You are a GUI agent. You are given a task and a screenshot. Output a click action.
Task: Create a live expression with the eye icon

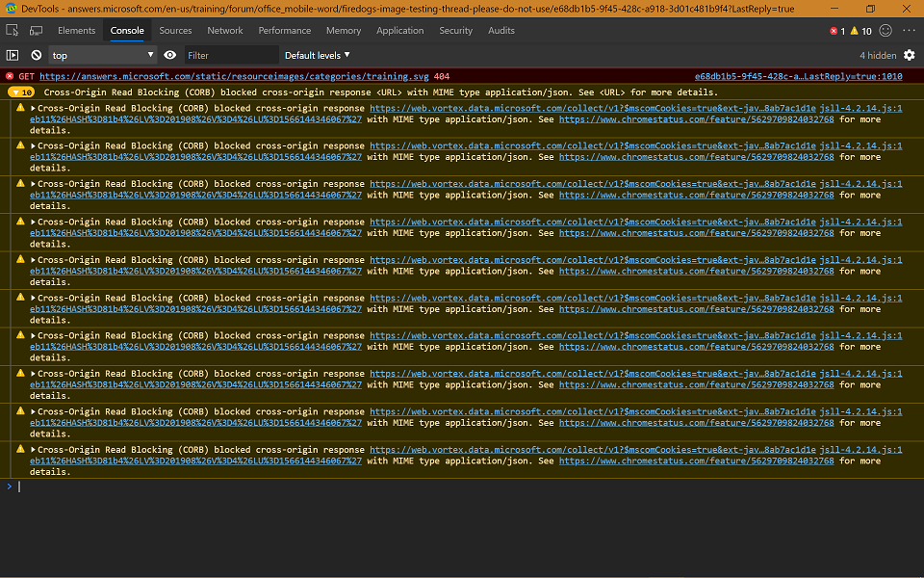pyautogui.click(x=169, y=55)
